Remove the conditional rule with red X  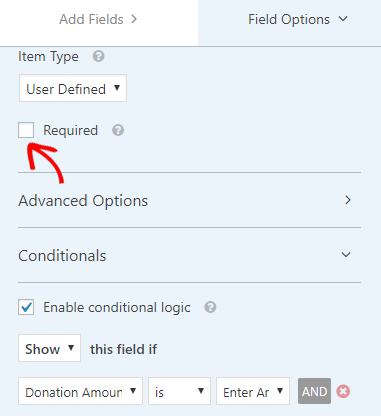coord(343,391)
